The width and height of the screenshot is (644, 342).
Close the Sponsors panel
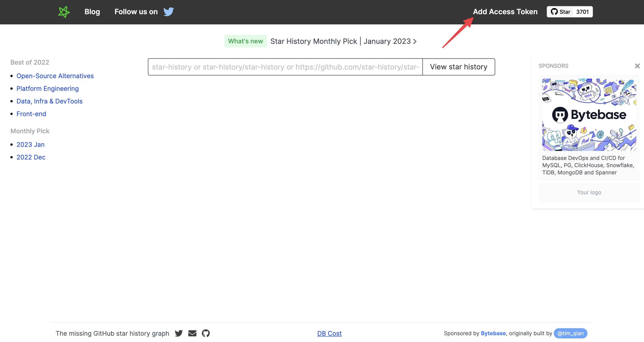(637, 66)
